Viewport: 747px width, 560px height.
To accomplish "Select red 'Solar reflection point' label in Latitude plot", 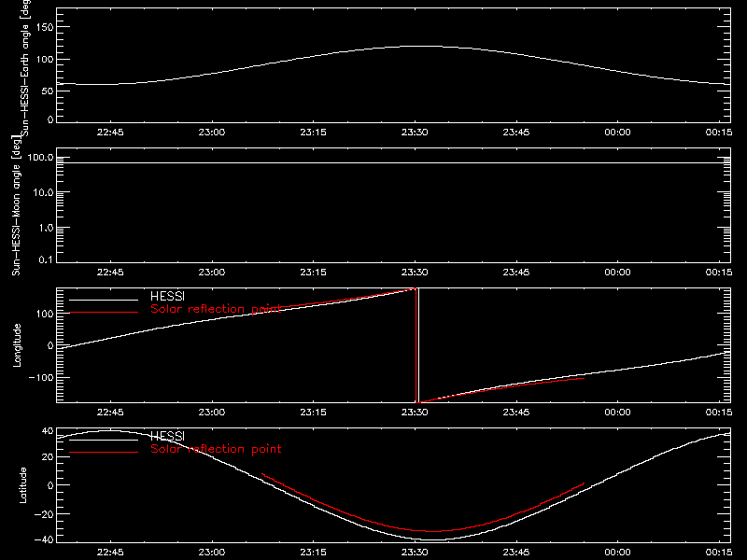I will (x=216, y=449).
